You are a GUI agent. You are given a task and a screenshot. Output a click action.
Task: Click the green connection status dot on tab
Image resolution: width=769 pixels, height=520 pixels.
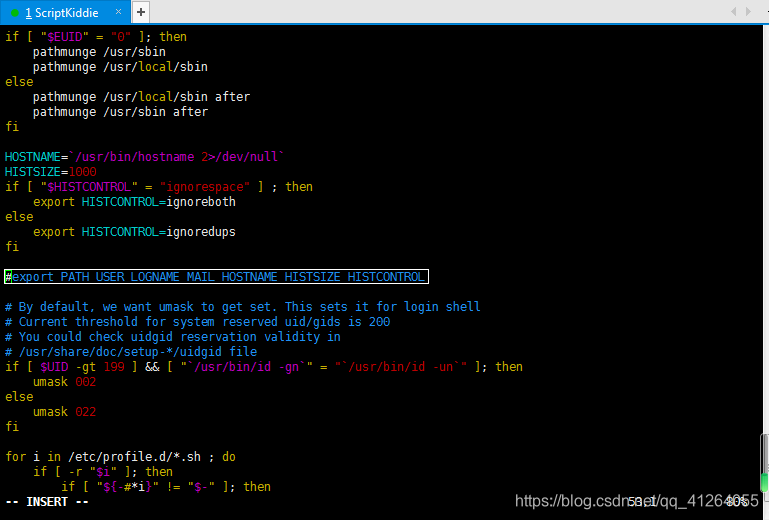(x=15, y=13)
